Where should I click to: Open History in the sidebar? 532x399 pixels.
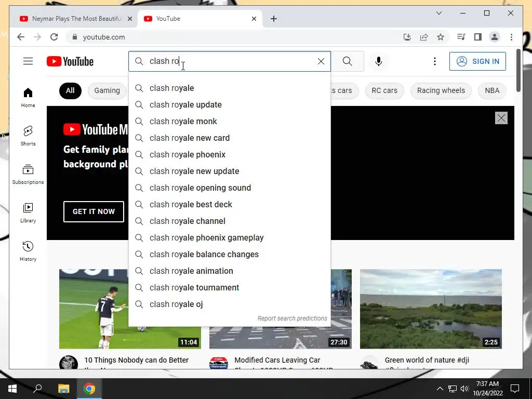point(28,251)
